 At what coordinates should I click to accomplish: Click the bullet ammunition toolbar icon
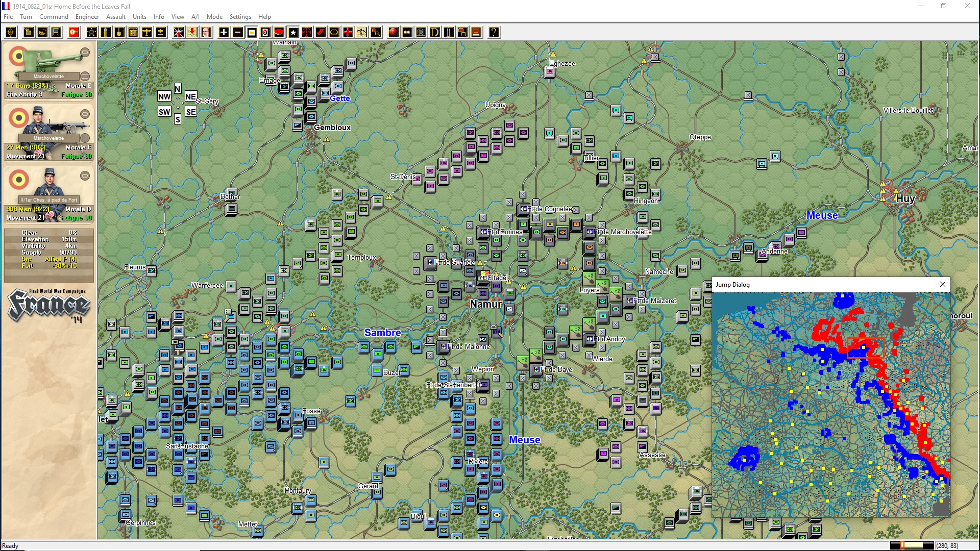pos(106,33)
